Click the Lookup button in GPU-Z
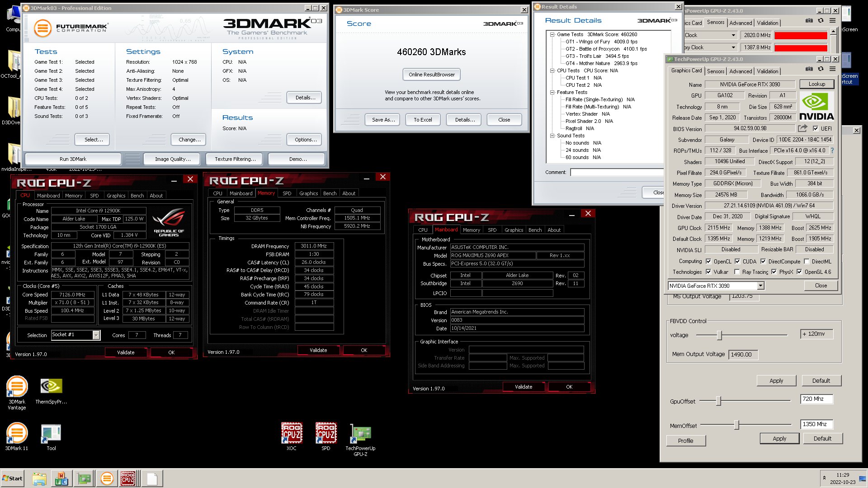 coord(816,84)
